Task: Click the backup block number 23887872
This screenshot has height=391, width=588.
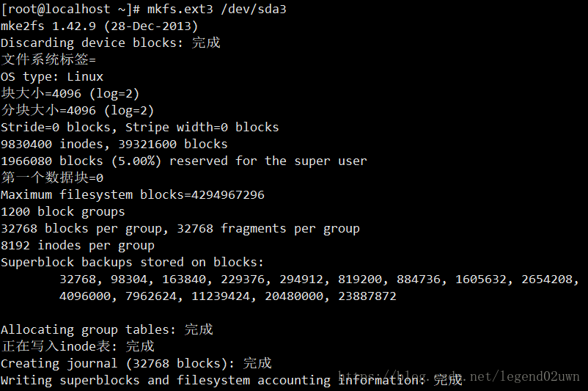Action: point(367,296)
